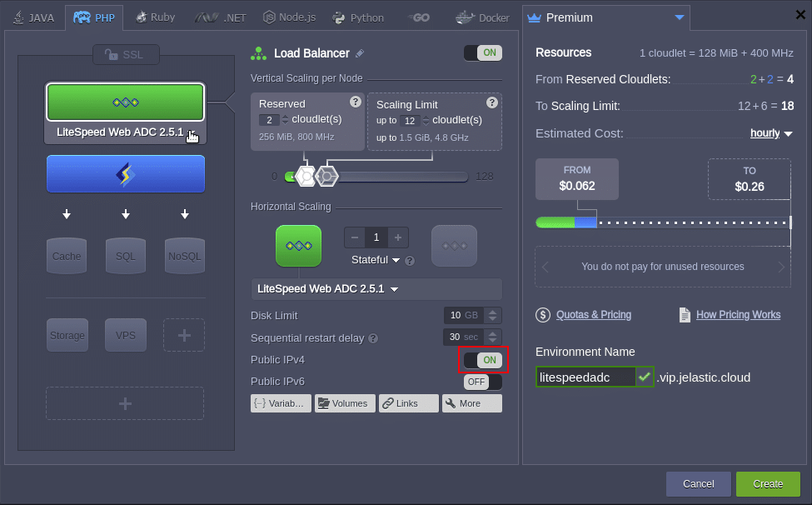Select the PHP tab
Screen dimensions: 812x505
[94, 17]
